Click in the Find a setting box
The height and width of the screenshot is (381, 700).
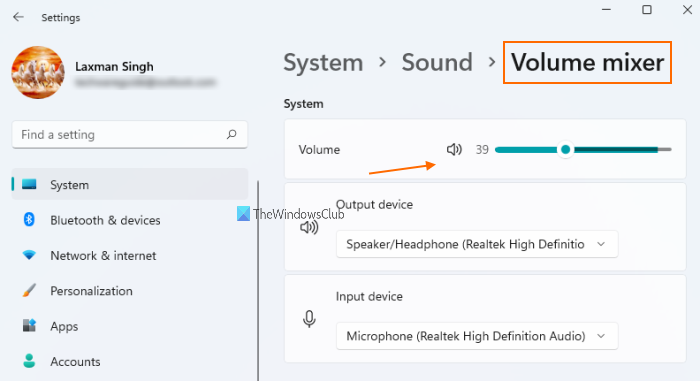coord(129,134)
